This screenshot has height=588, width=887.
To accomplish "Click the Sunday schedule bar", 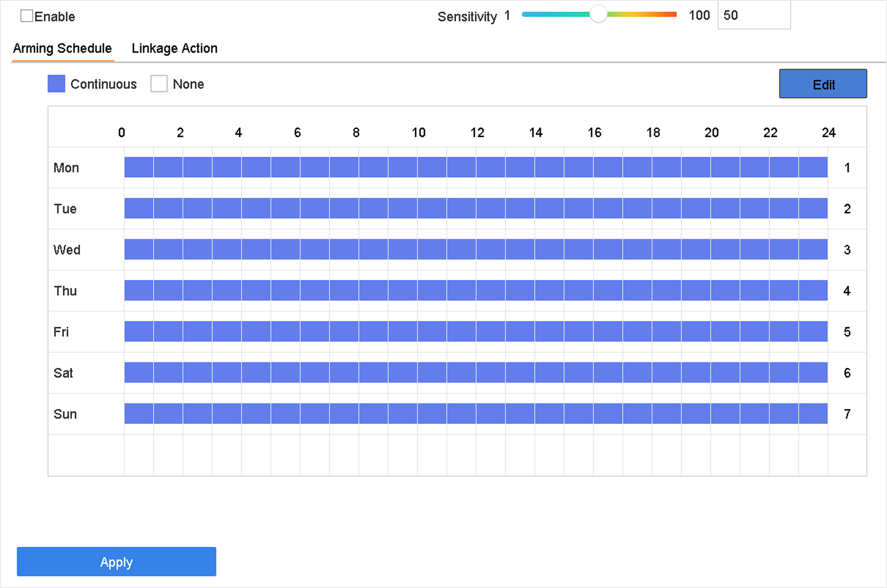I will click(x=476, y=413).
